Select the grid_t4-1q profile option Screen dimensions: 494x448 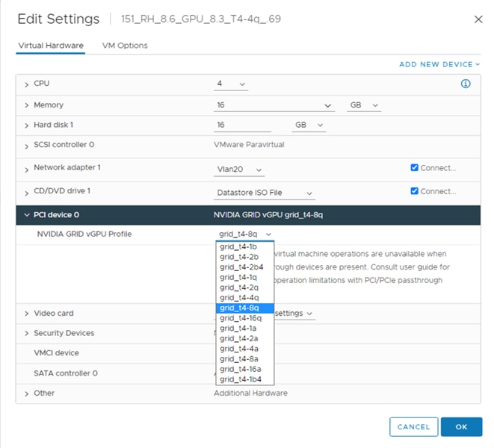245,277
